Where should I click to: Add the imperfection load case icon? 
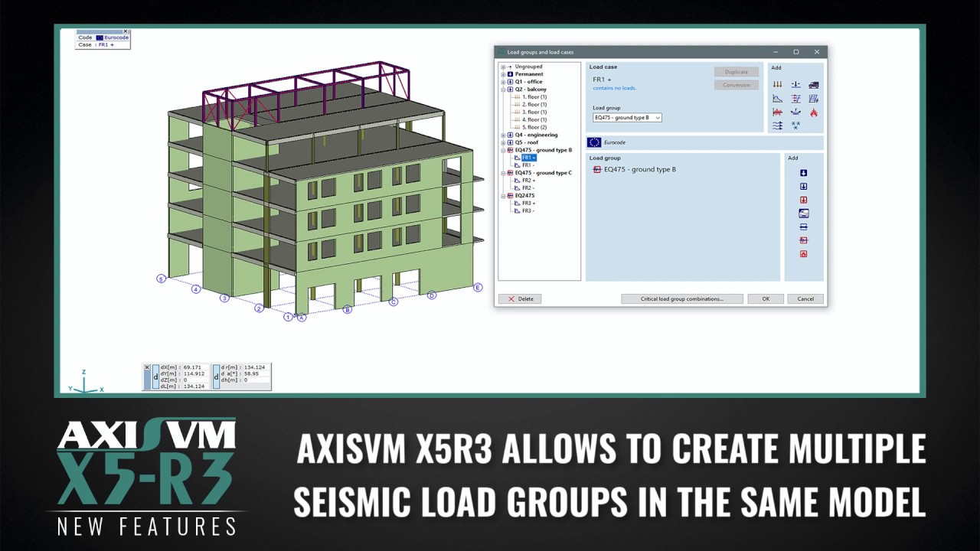click(796, 112)
